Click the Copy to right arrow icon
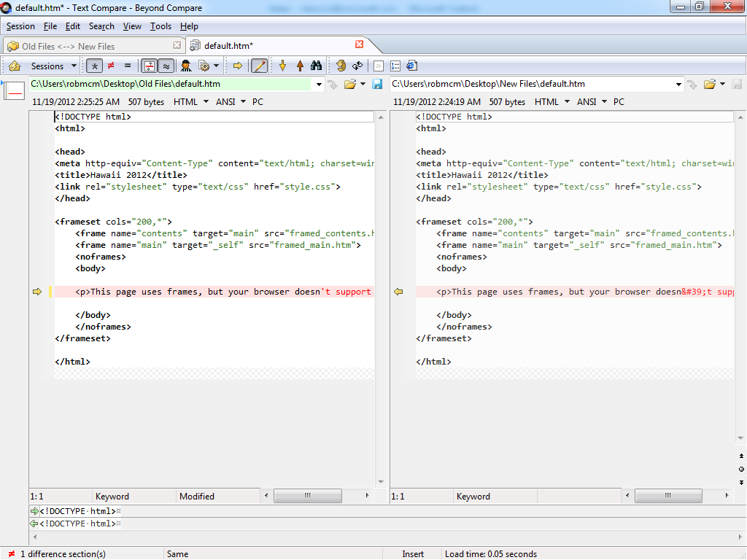 (238, 66)
